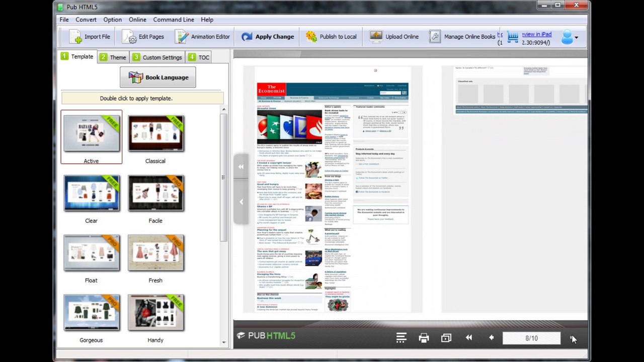Choose Upload Online option
644x362 pixels.
pyautogui.click(x=394, y=37)
